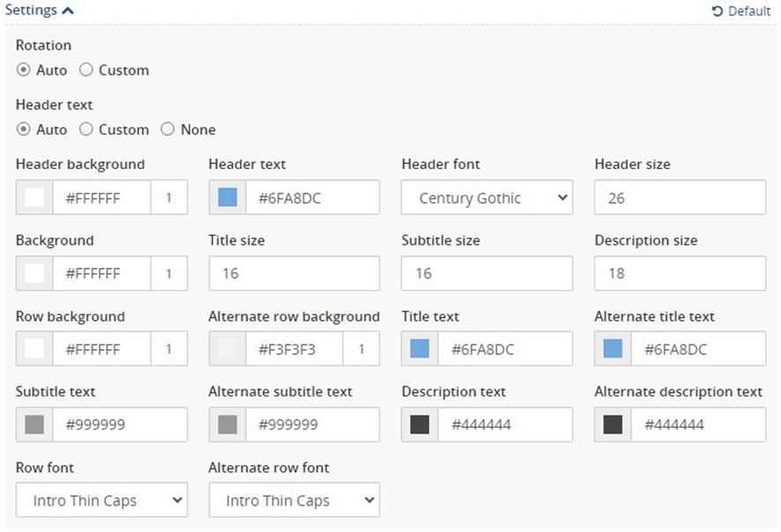The width and height of the screenshot is (781, 532).
Task: Open the Alternate title text color swatch
Action: point(613,349)
